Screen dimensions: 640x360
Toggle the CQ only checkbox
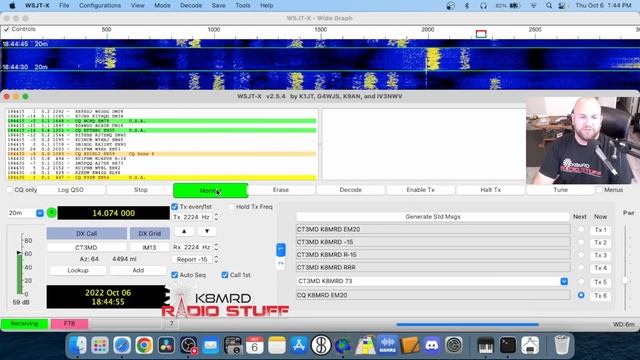coord(10,190)
